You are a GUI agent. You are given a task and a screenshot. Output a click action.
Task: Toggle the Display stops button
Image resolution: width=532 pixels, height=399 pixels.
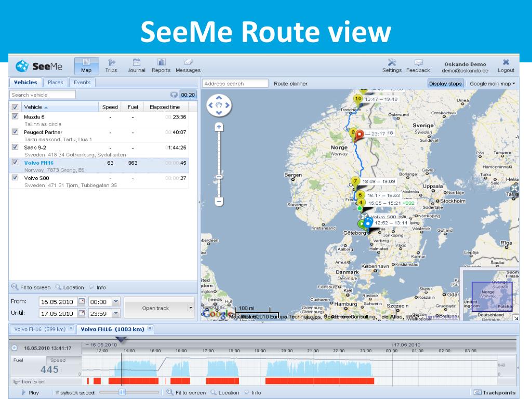pos(445,84)
